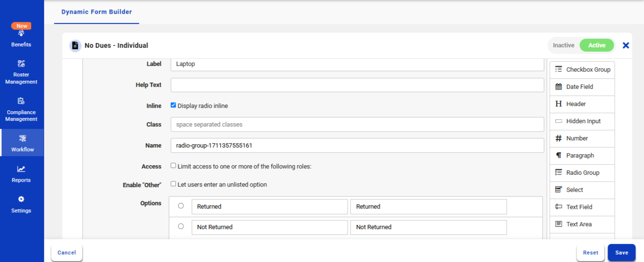Open Reports from the sidebar
The width and height of the screenshot is (644, 262).
coord(21,174)
